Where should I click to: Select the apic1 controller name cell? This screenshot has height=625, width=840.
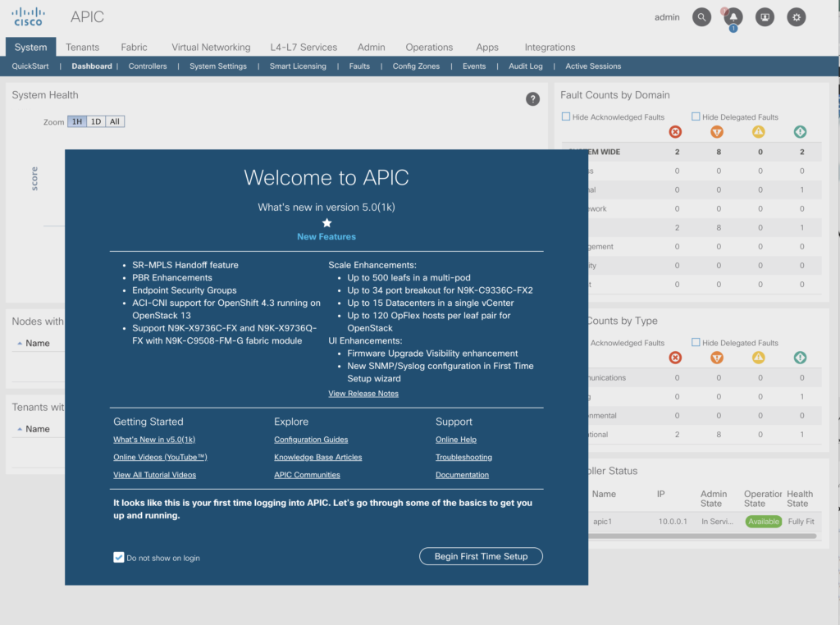click(603, 522)
